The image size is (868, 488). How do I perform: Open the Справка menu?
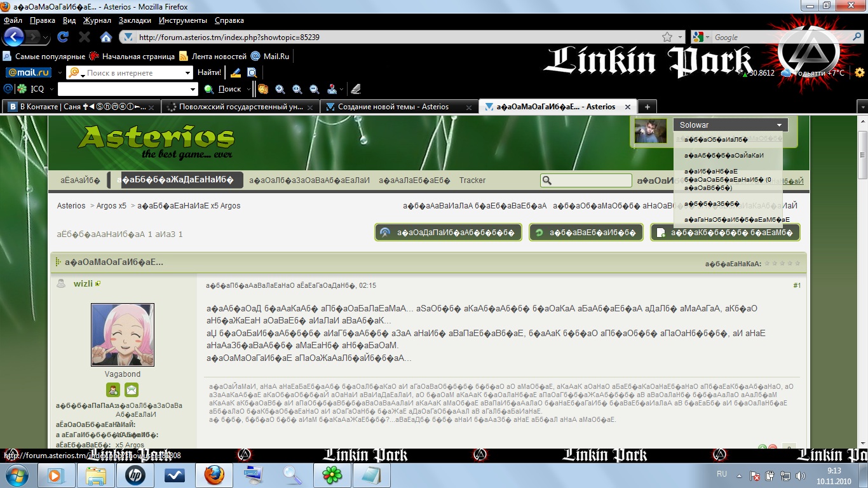click(x=229, y=20)
